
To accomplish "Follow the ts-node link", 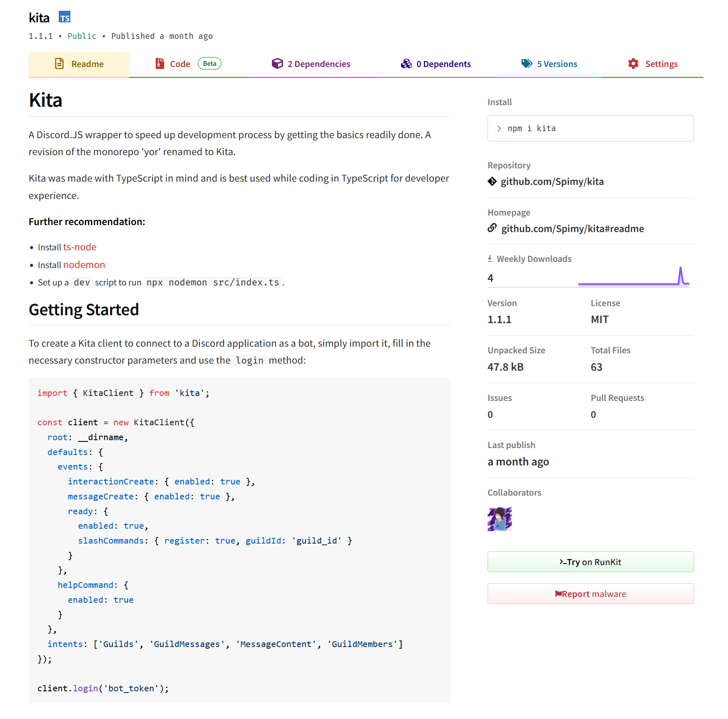I will (80, 247).
